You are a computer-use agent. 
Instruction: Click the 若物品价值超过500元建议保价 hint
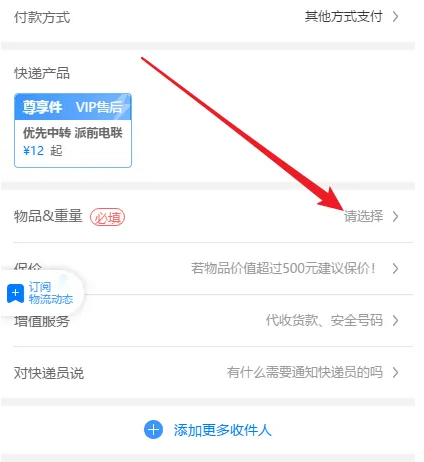point(283,268)
